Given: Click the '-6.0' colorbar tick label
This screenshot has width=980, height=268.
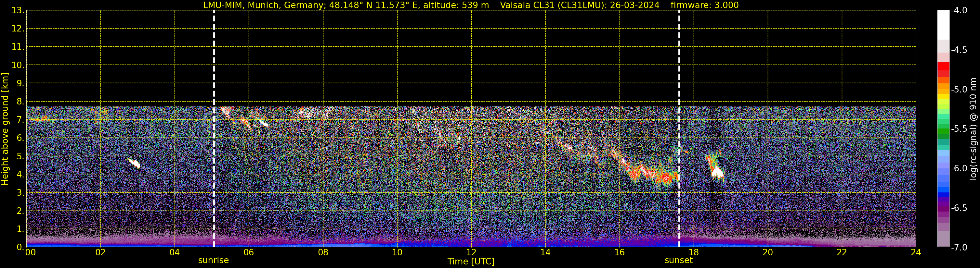Looking at the screenshot, I should 959,168.
